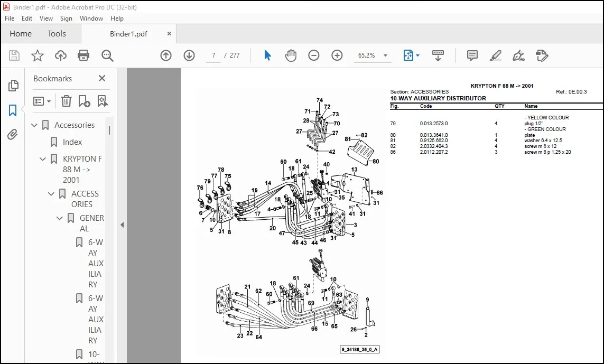Select the Binder1.pdf document tab
The height and width of the screenshot is (364, 604).
(128, 34)
